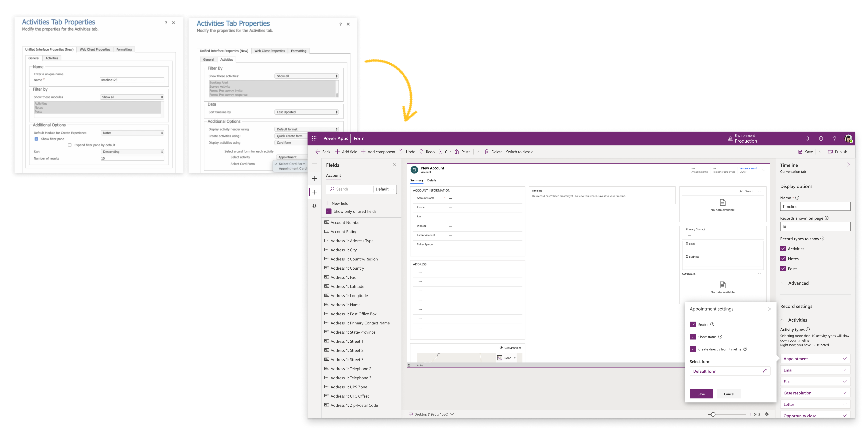Toggle the hamburger menu in left rail

(314, 165)
